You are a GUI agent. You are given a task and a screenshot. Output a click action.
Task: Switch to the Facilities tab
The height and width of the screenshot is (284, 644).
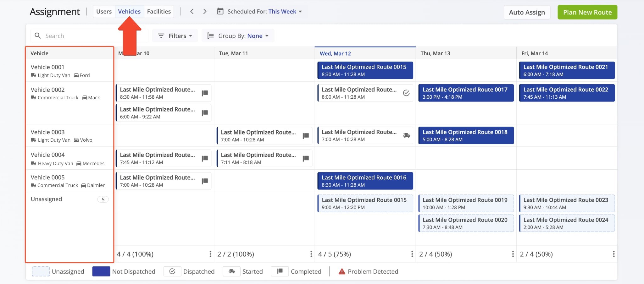(x=158, y=11)
